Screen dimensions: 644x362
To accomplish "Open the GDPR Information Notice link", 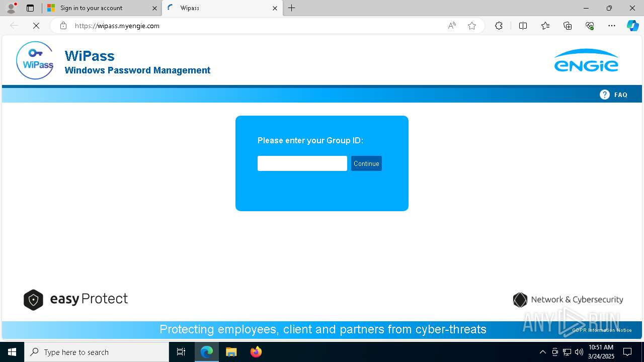I will (x=602, y=330).
